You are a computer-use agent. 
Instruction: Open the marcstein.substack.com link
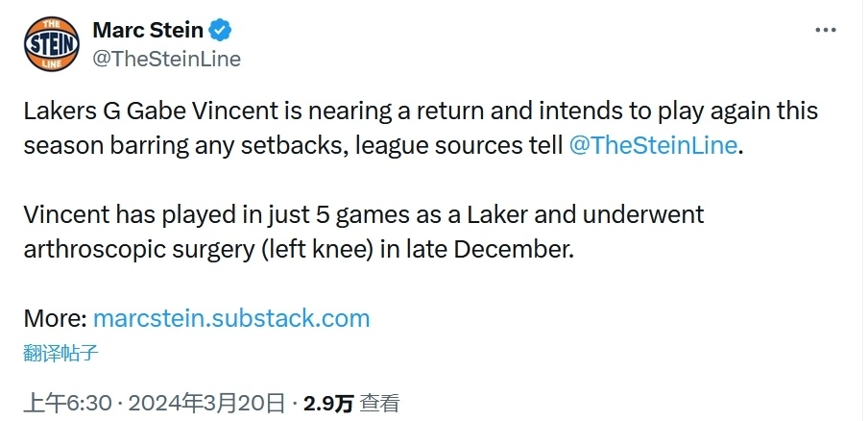click(x=231, y=318)
